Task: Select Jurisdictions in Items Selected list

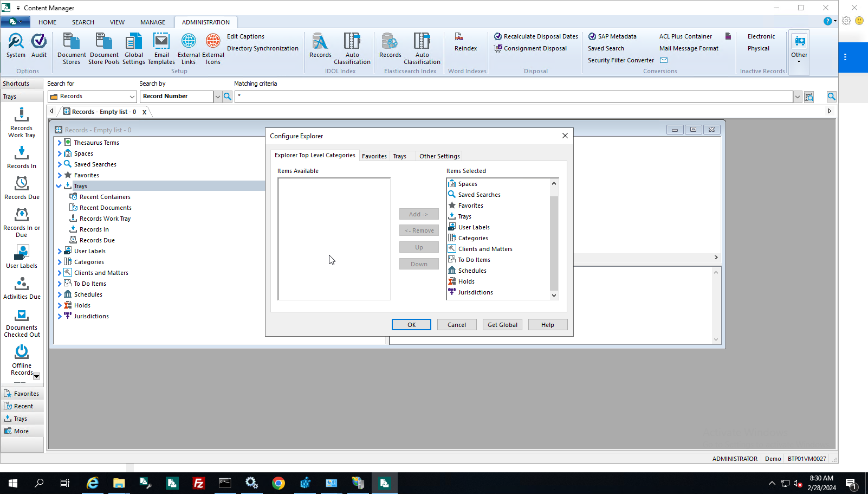Action: point(476,292)
